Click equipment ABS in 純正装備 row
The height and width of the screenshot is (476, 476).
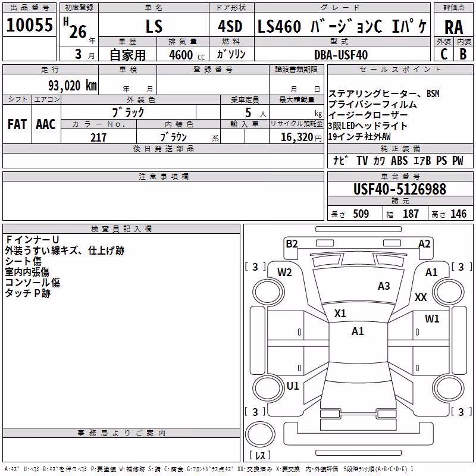pos(399,161)
